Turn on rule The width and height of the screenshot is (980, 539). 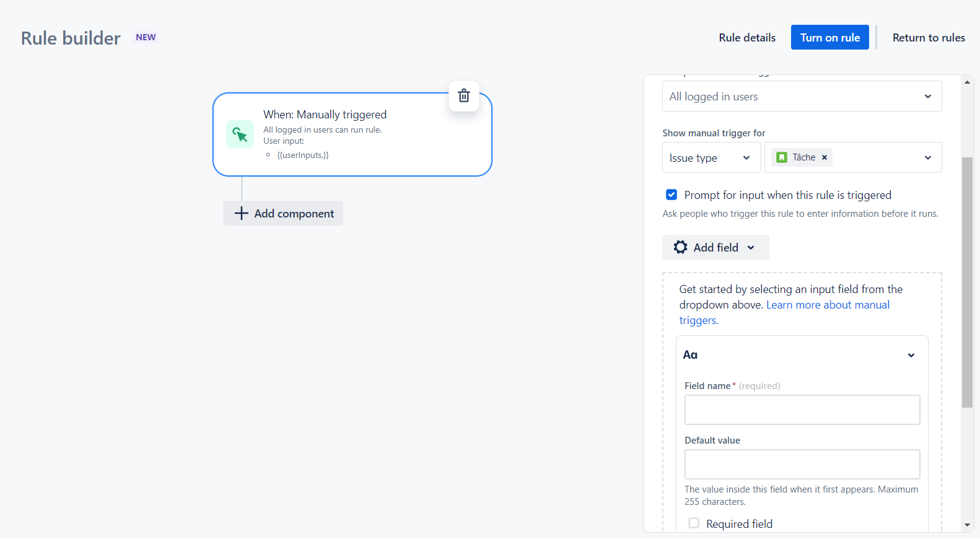pyautogui.click(x=830, y=37)
